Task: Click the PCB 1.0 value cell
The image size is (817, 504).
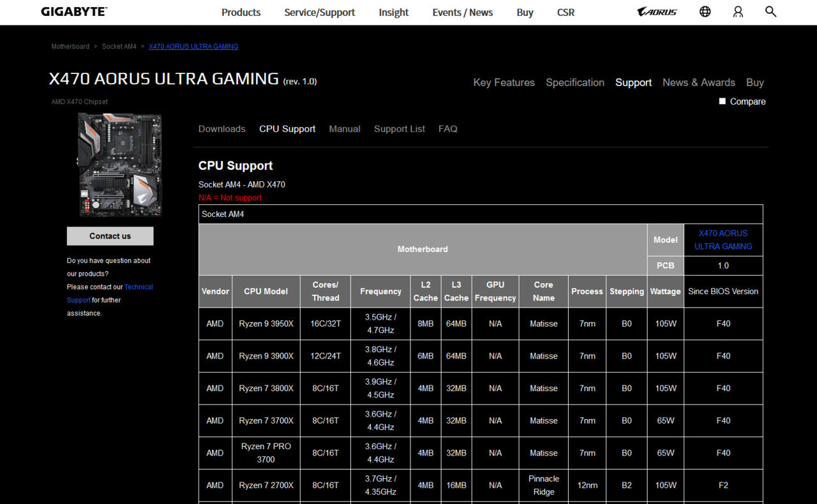Action: pyautogui.click(x=723, y=265)
